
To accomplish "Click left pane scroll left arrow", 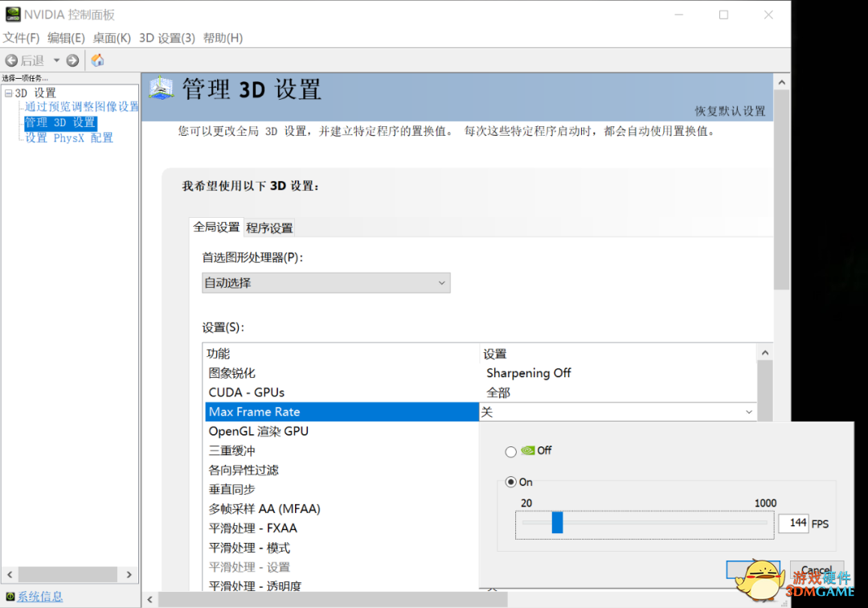I will pyautogui.click(x=10, y=574).
